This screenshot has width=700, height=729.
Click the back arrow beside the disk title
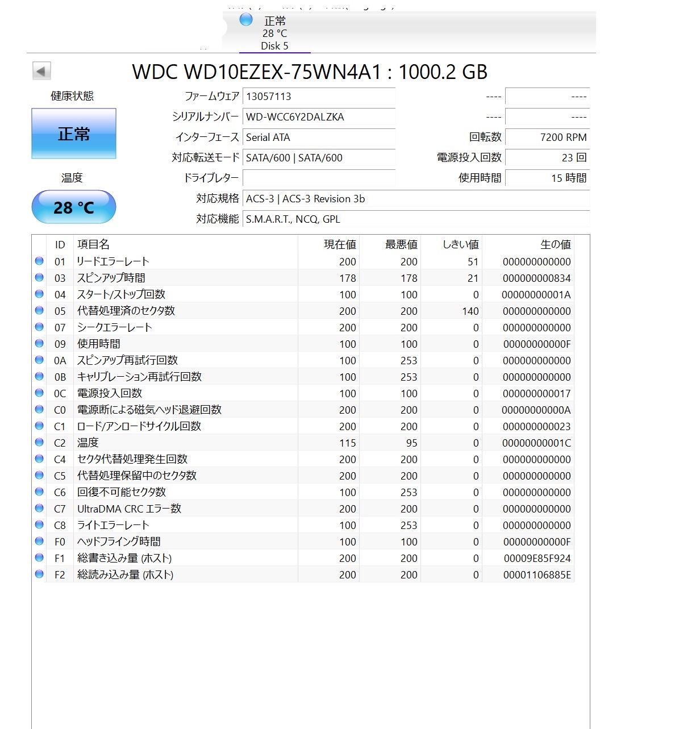coord(41,71)
